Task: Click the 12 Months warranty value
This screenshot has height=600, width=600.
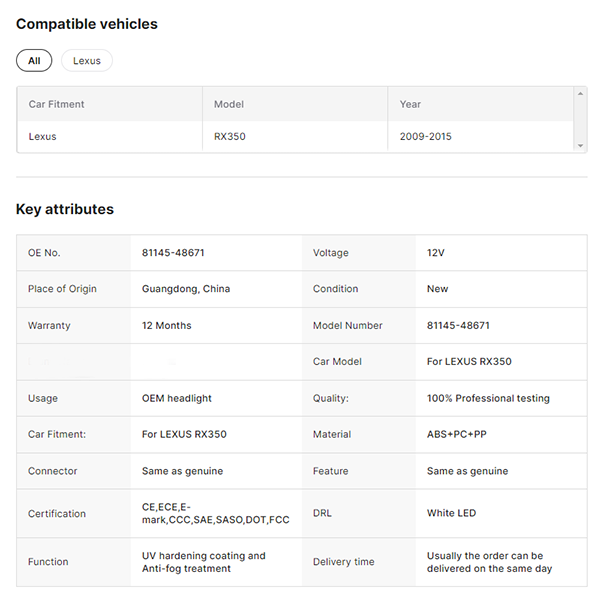Action: tap(167, 326)
